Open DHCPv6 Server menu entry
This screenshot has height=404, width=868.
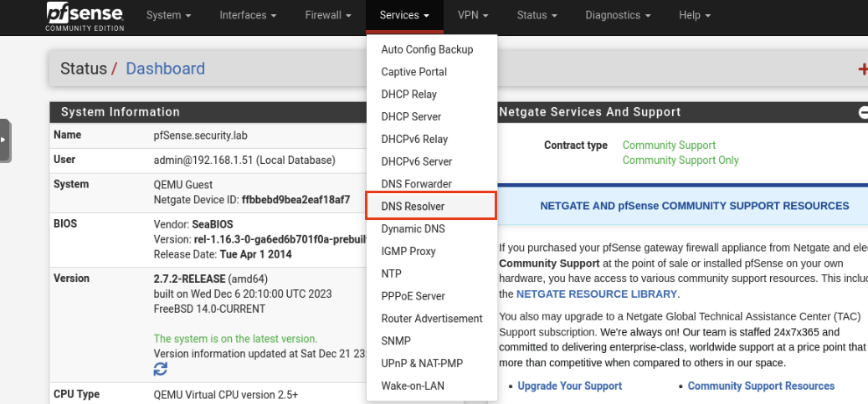tap(432, 161)
